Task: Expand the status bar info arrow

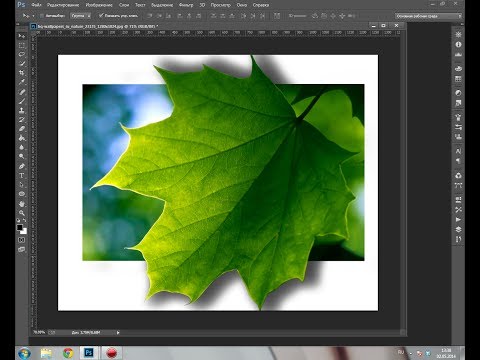Action: (118, 332)
